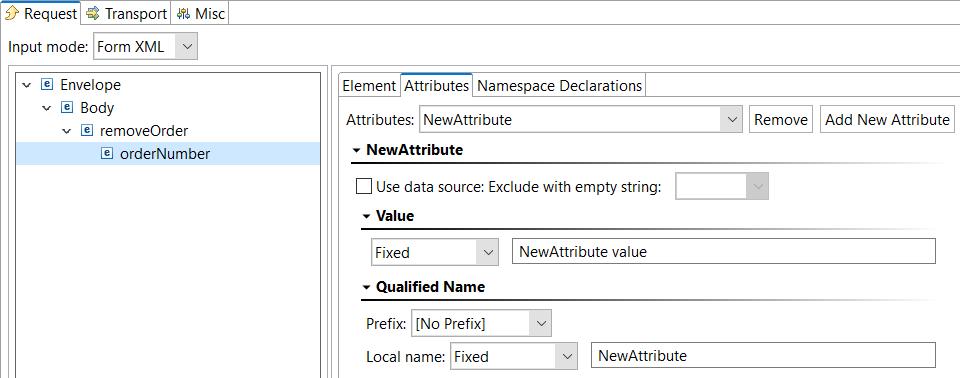The width and height of the screenshot is (960, 378).
Task: Collapse the Qualified Name section
Action: [x=366, y=287]
